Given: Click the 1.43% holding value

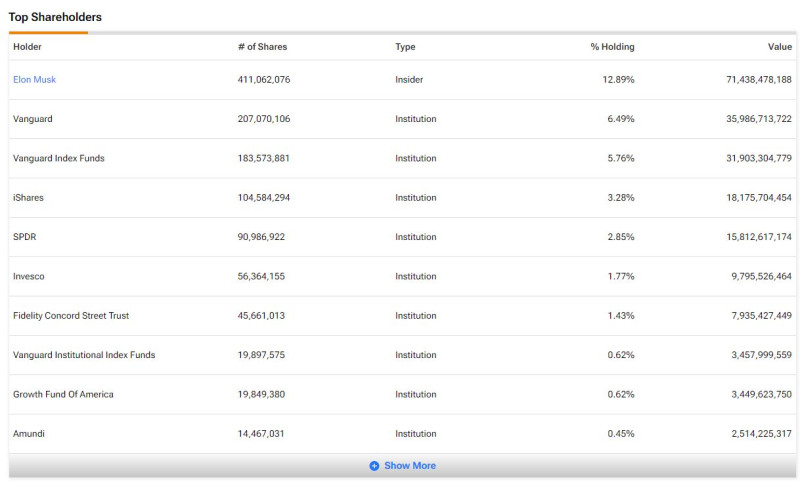Looking at the screenshot, I should (x=621, y=316).
